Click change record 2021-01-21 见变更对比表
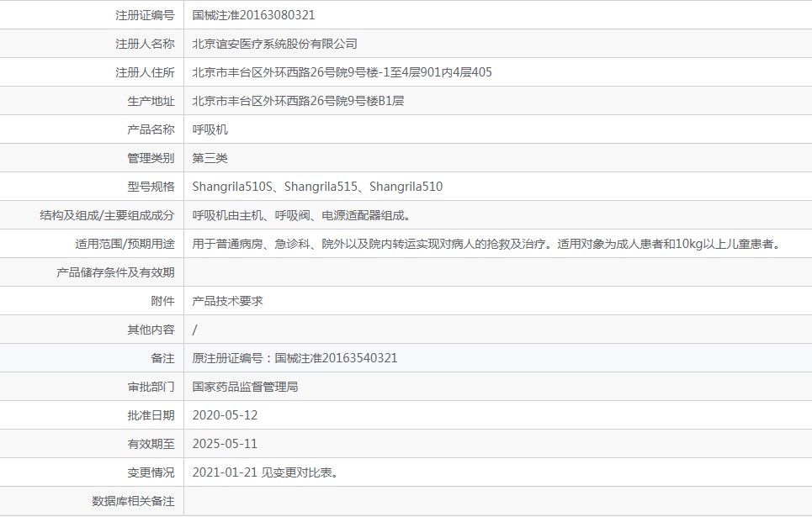812x517 pixels. pyautogui.click(x=266, y=472)
